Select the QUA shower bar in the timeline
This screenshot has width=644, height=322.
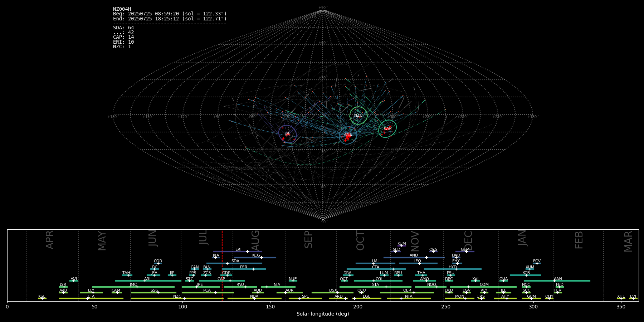tap(504, 281)
